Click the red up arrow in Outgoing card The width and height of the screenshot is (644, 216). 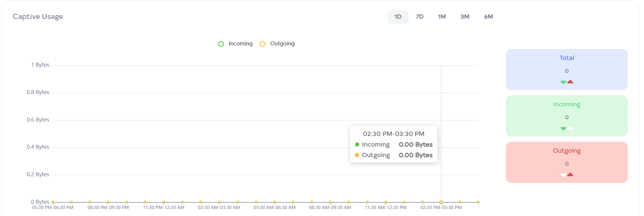pyautogui.click(x=570, y=174)
